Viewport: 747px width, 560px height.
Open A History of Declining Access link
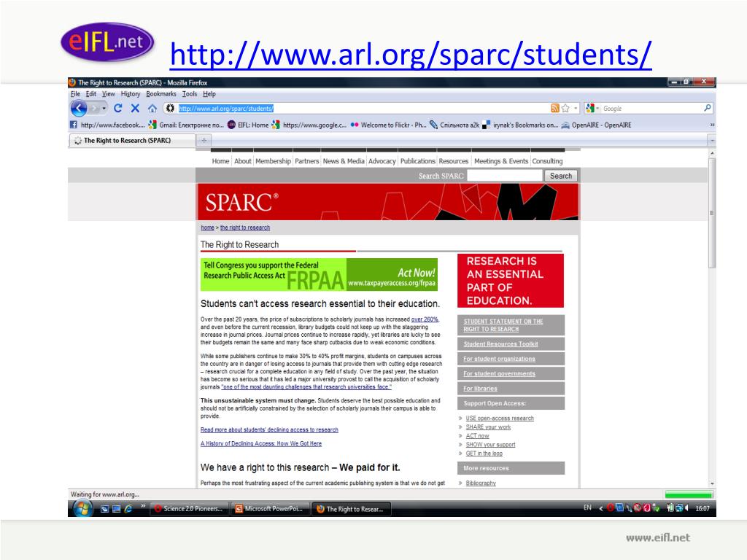pyautogui.click(x=261, y=443)
